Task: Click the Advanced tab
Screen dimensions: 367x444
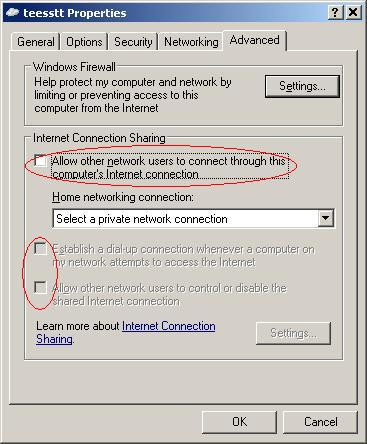Action: click(x=255, y=40)
